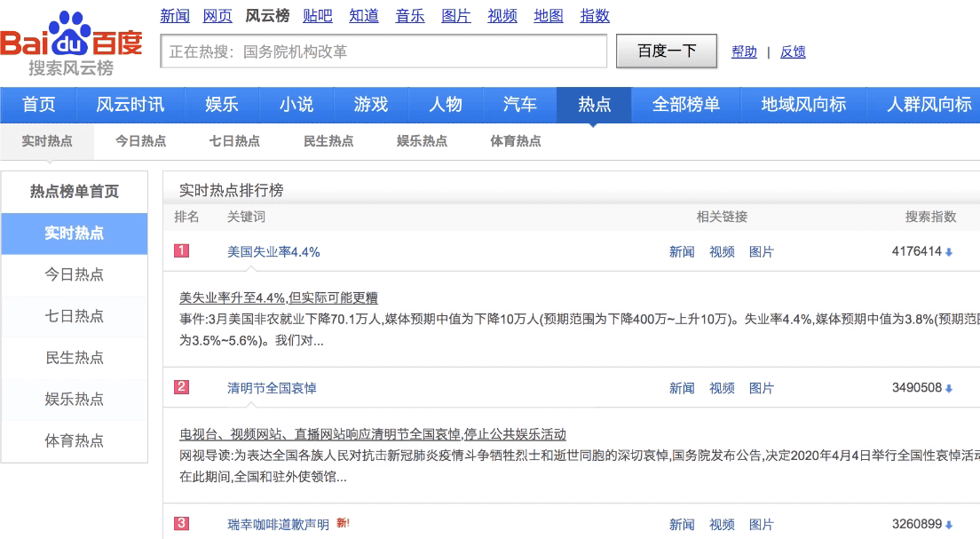Open 人物 menu item
This screenshot has width=980, height=539.
click(446, 105)
